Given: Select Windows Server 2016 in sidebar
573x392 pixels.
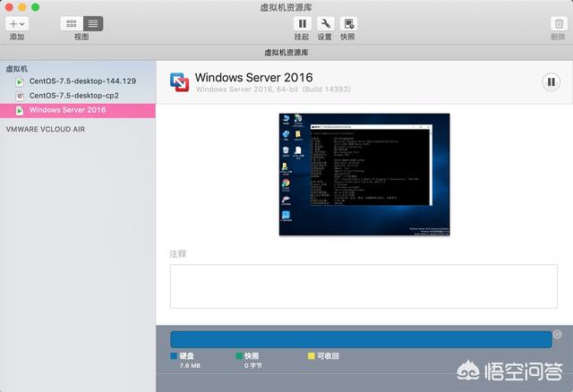Looking at the screenshot, I should (x=78, y=110).
